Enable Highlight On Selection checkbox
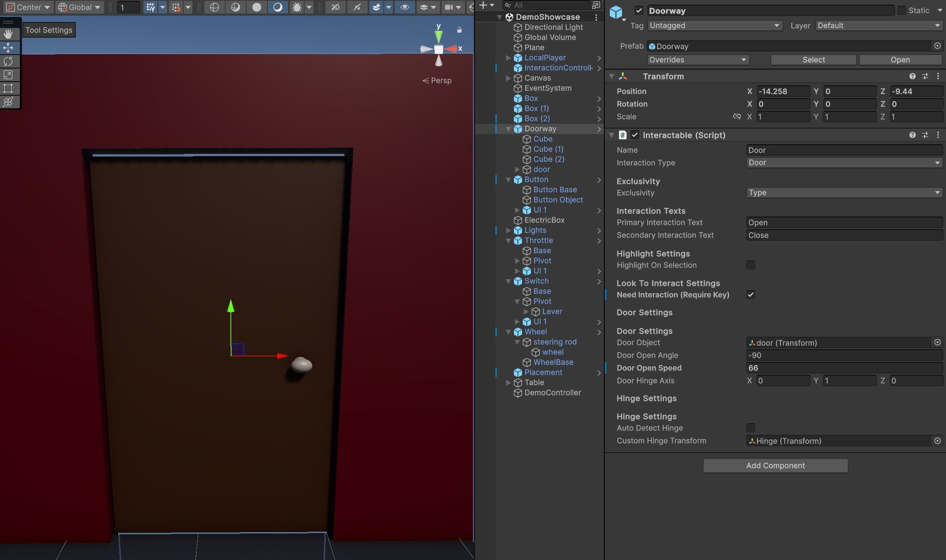Image resolution: width=946 pixels, height=560 pixels. [x=751, y=265]
